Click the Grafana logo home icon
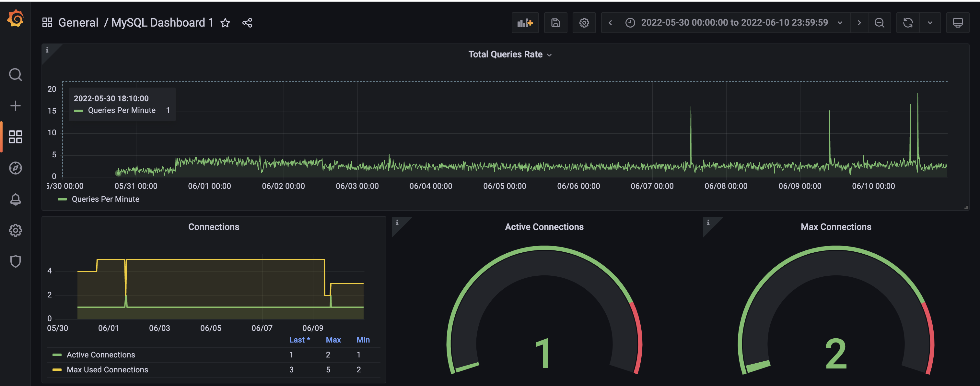980x386 pixels. [x=15, y=18]
